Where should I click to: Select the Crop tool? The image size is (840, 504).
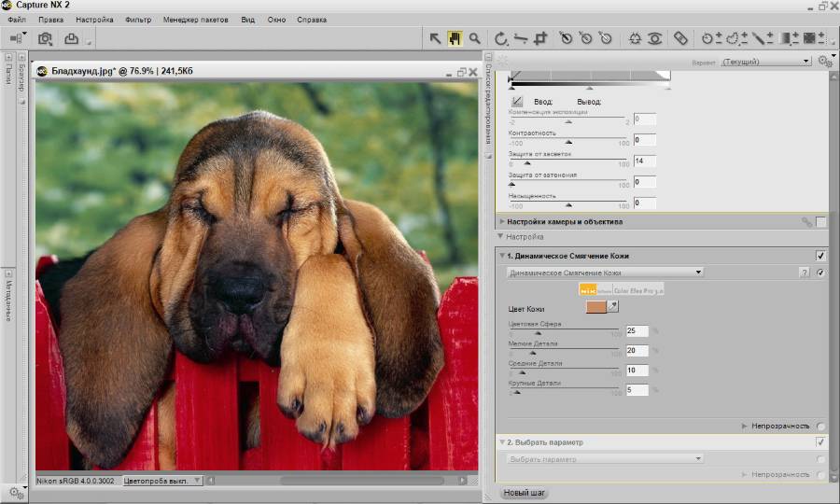click(540, 38)
